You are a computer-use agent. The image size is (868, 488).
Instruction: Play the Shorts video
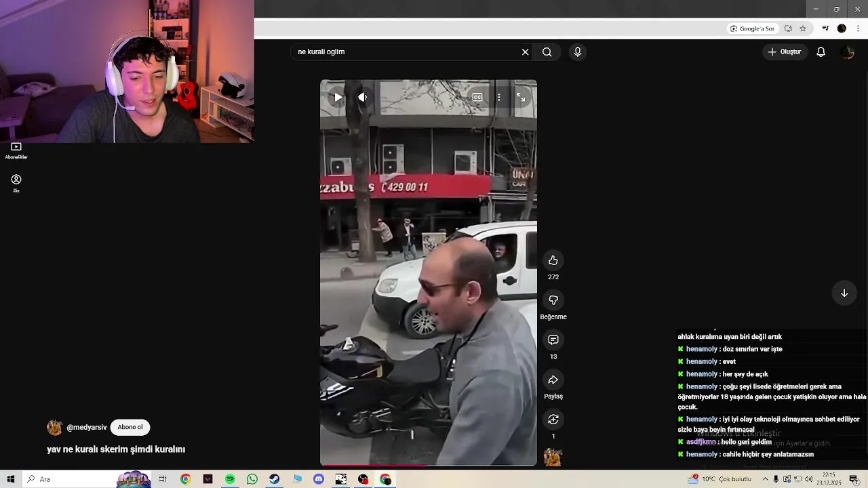pyautogui.click(x=338, y=97)
